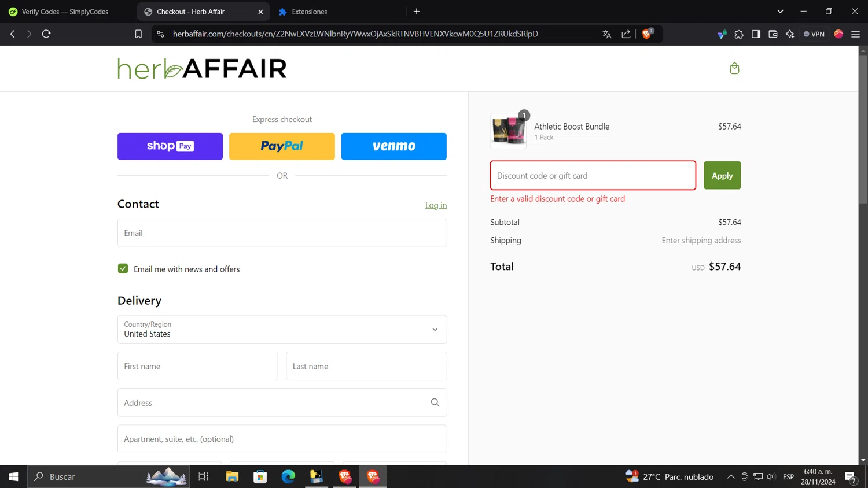The width and height of the screenshot is (868, 488).
Task: Click the Address input field
Action: coord(282,402)
